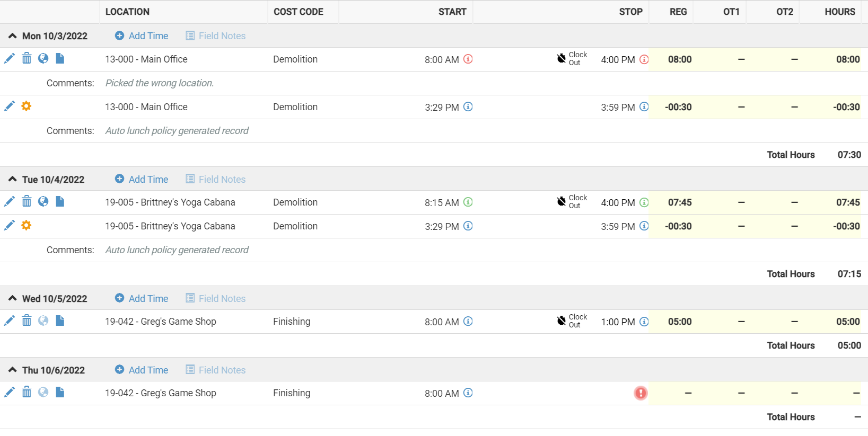Open Field Notes for Thursday 10/6/2022

tap(216, 370)
